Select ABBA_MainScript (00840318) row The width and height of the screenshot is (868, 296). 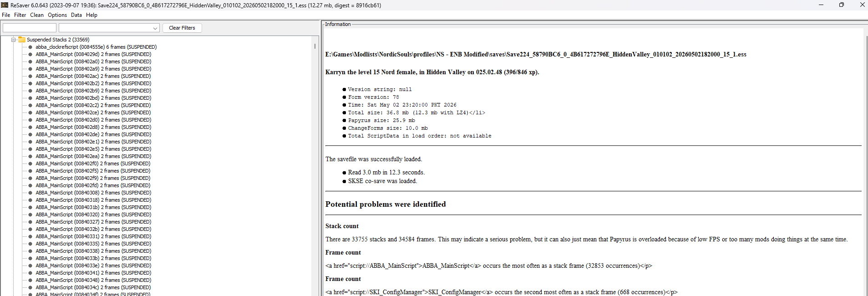[x=93, y=200]
